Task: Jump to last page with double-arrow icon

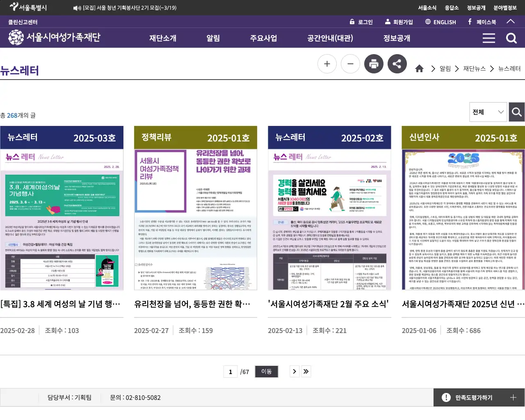Action: point(306,371)
